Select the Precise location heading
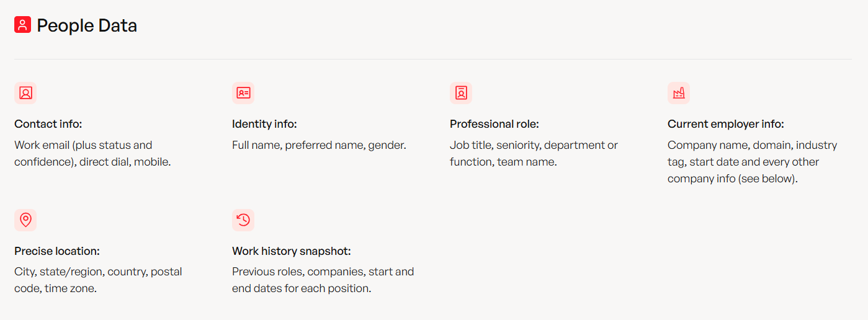Screen dimensions: 868x320 tap(57, 251)
